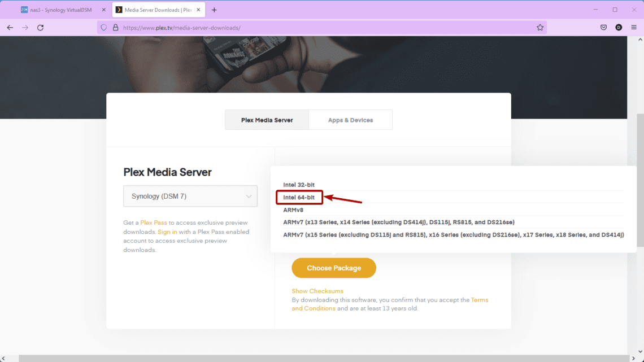Switch to nas3 Synology VirtualDSM tab
This screenshot has height=362, width=644.
(x=60, y=10)
